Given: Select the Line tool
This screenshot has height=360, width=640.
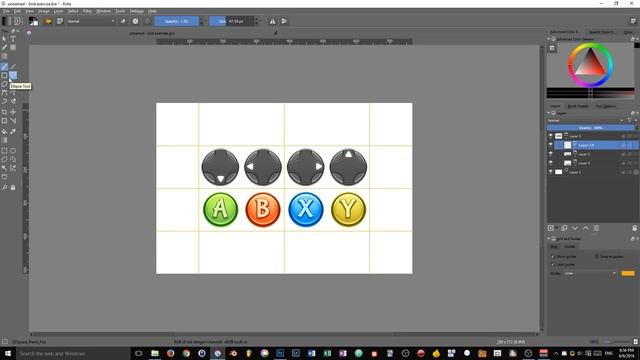Looking at the screenshot, I should [x=13, y=67].
